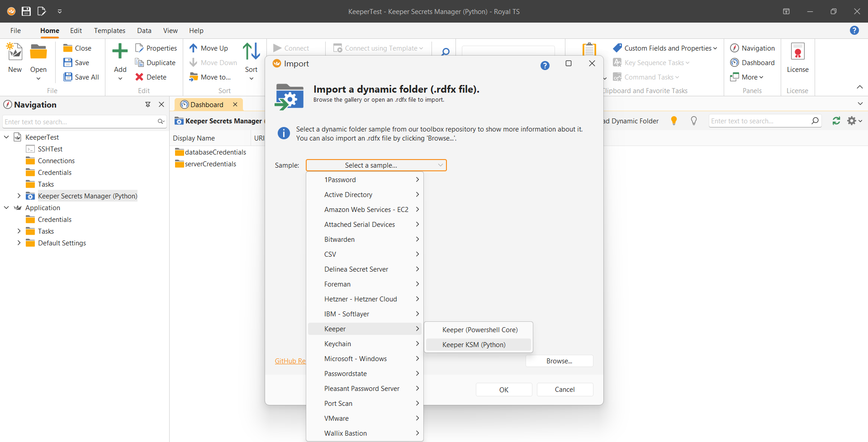Click the Add green plus icon
The height and width of the screenshot is (442, 868).
point(120,52)
